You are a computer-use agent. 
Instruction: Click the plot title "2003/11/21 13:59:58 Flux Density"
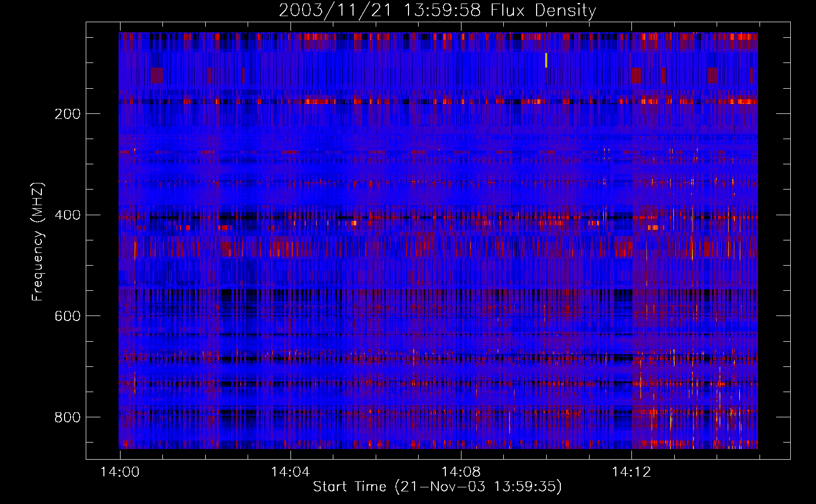pos(437,10)
